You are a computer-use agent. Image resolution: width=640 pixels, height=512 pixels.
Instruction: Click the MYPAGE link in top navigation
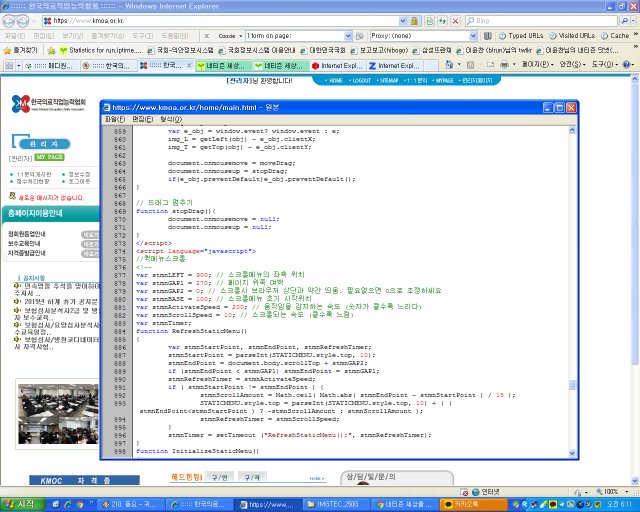443,80
